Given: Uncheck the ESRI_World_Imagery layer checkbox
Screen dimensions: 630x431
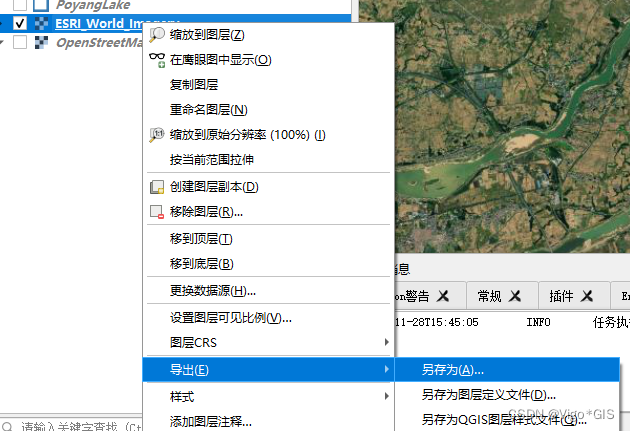Looking at the screenshot, I should (20, 23).
